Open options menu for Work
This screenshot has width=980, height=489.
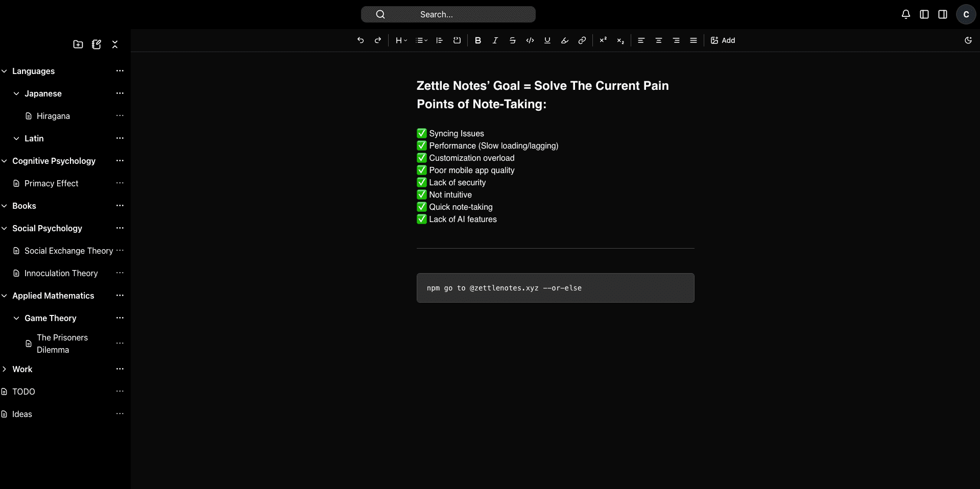coord(120,369)
